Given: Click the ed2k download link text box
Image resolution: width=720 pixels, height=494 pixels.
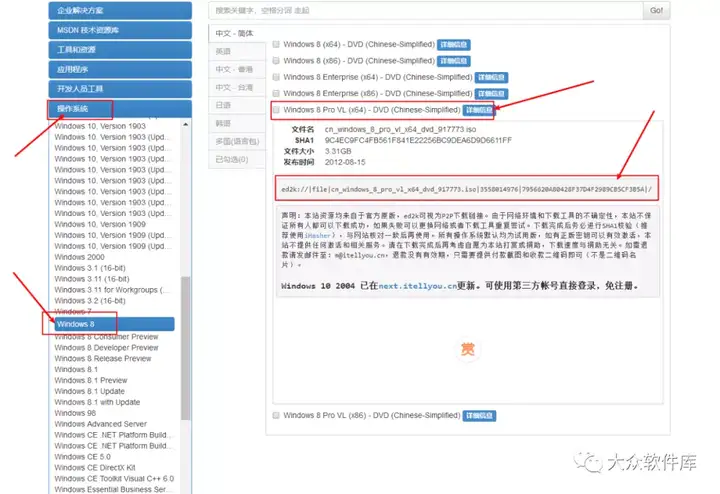Looking at the screenshot, I should pyautogui.click(x=467, y=189).
